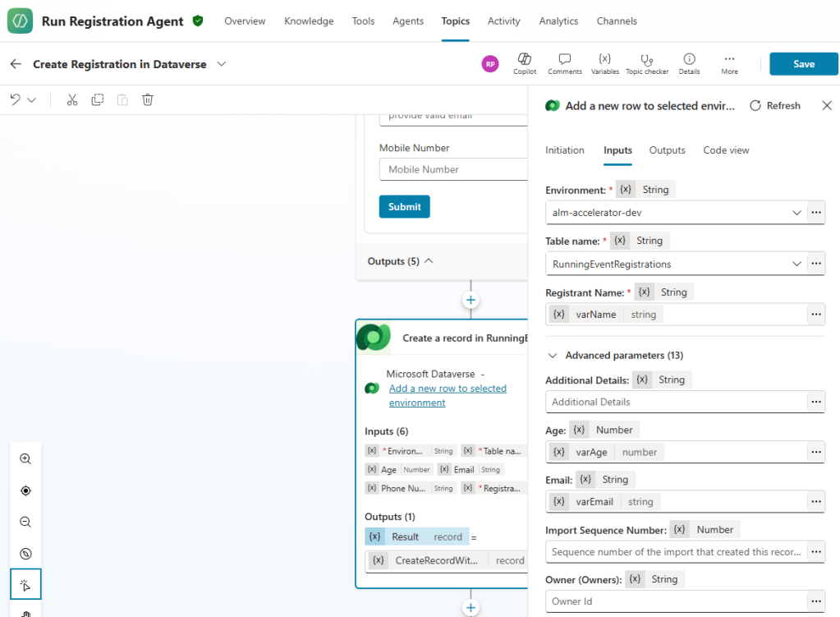Collapse Advanced parameters section

click(x=553, y=356)
